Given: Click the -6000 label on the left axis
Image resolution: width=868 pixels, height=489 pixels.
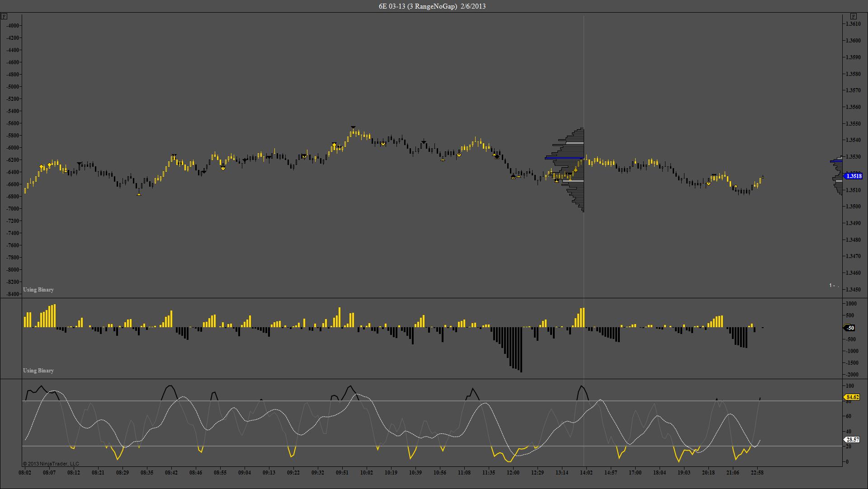Looking at the screenshot, I should click(14, 148).
